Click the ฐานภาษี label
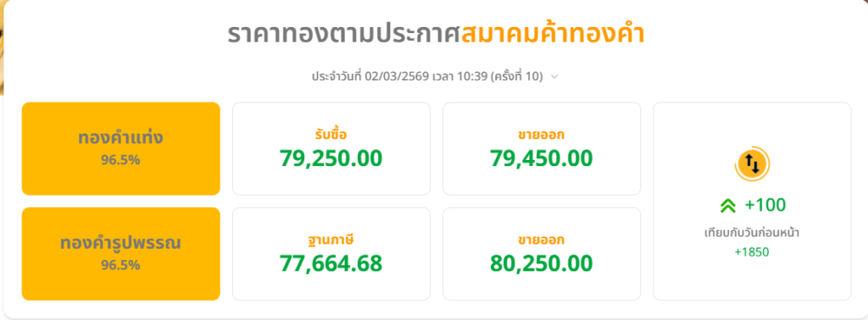The image size is (868, 320). [x=331, y=240]
